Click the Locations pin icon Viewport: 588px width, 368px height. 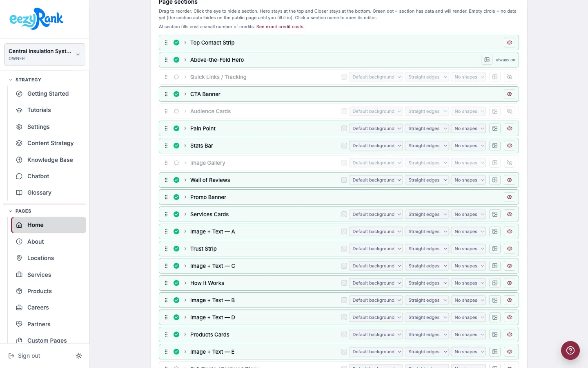pos(19,258)
